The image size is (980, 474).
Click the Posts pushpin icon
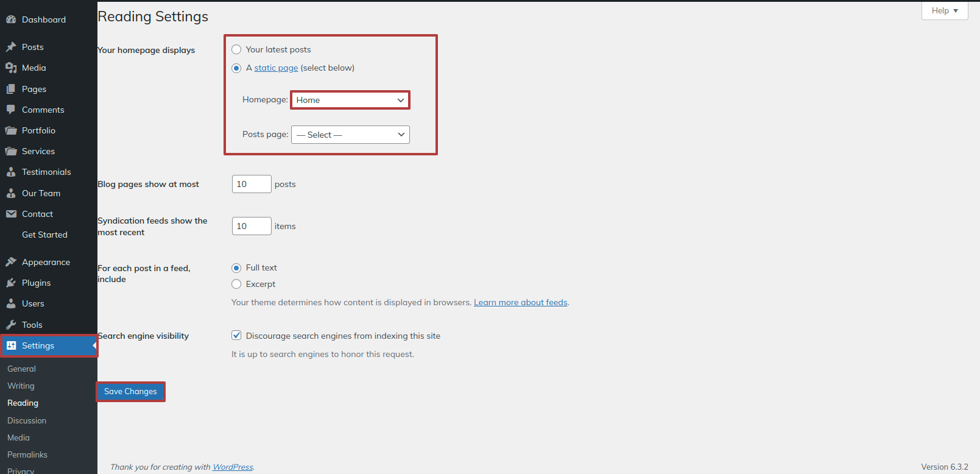point(11,47)
